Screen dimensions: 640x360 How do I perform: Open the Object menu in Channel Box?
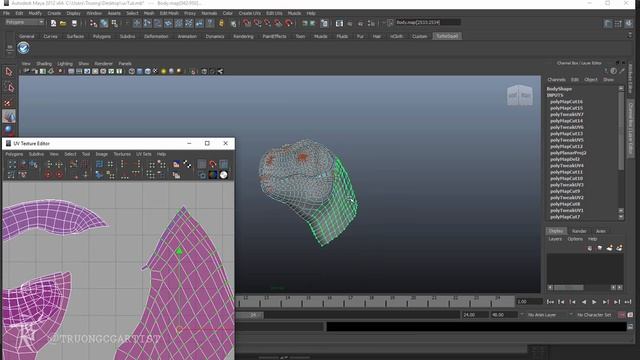click(591, 80)
